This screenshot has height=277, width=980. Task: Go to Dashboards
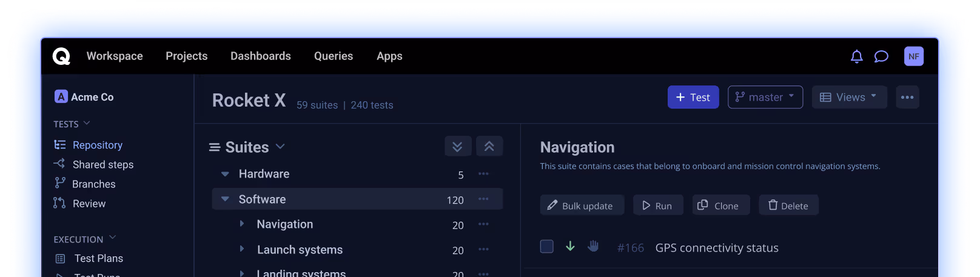click(x=261, y=56)
